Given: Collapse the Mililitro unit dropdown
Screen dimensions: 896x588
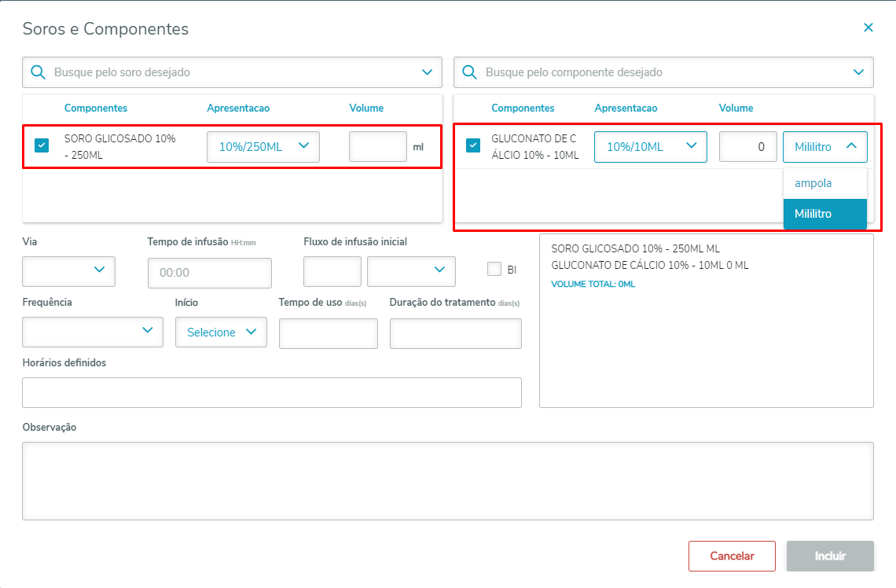Looking at the screenshot, I should pos(824,147).
